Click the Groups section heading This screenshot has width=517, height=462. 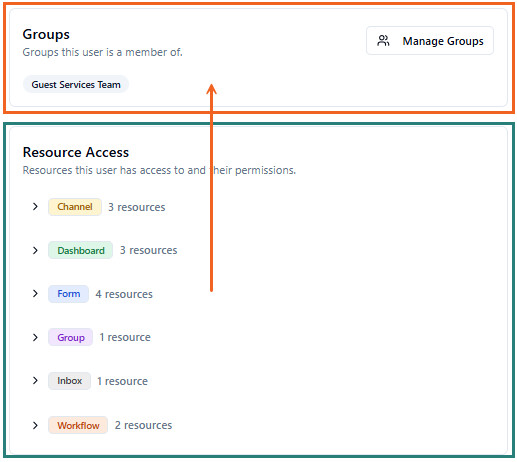(x=46, y=35)
